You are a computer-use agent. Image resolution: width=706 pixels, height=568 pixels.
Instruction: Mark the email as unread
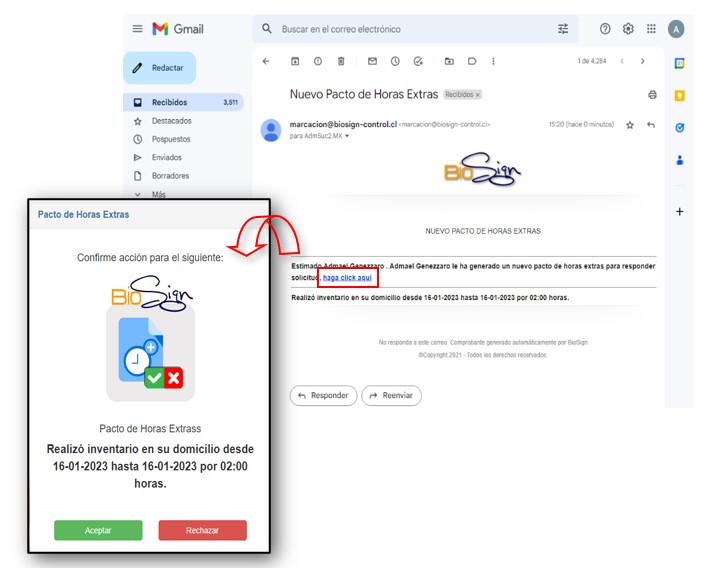click(x=372, y=61)
